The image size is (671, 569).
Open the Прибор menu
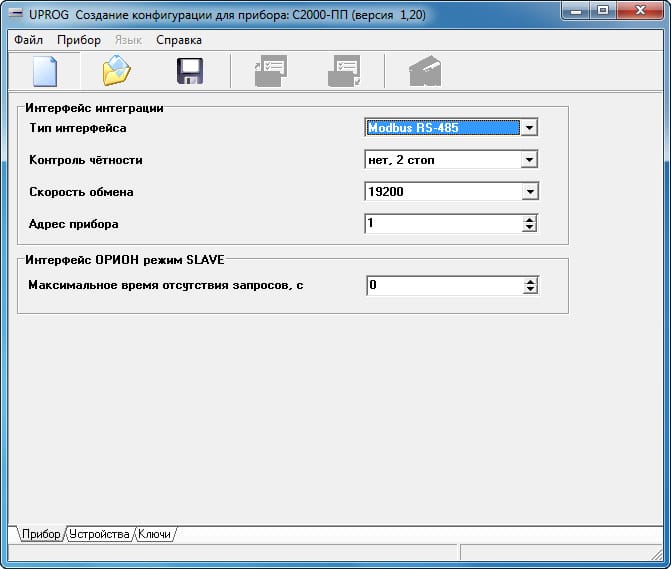pos(79,40)
